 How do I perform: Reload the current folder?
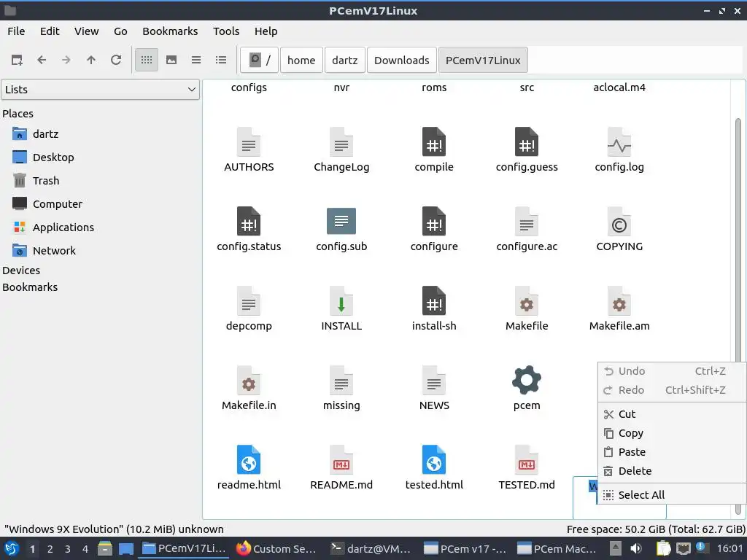tap(116, 60)
